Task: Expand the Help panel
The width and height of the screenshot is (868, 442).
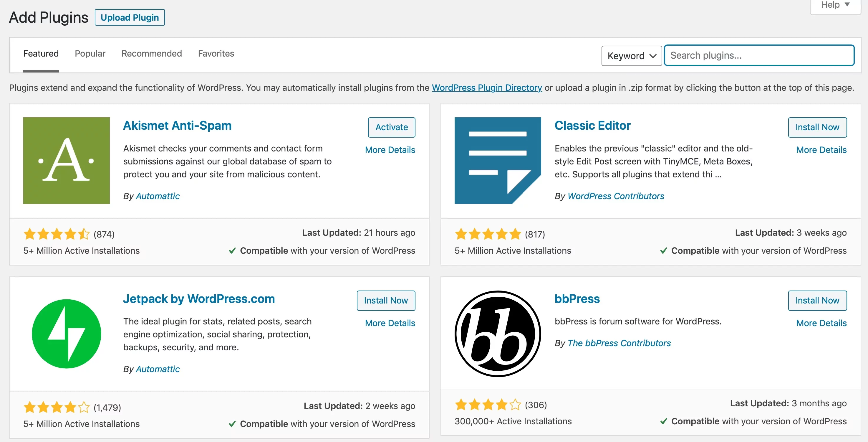Action: click(835, 5)
